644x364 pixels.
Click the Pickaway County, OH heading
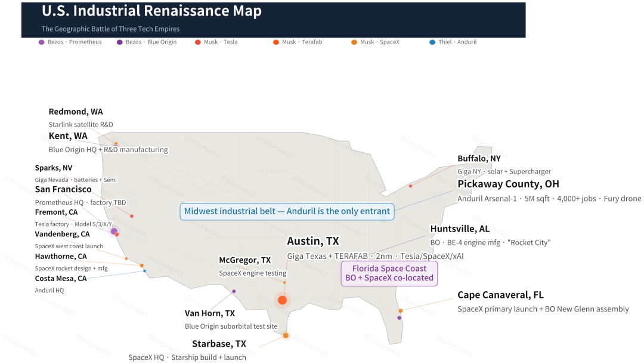click(508, 184)
